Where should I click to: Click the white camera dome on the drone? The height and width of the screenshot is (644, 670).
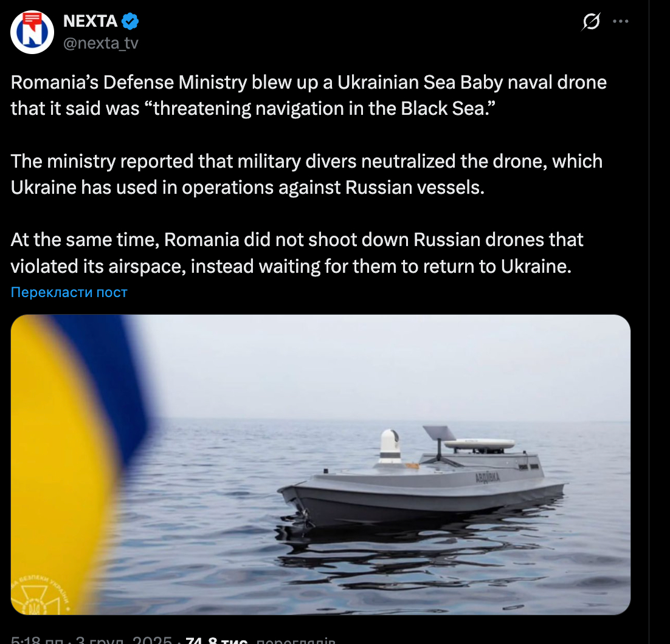tap(390, 447)
